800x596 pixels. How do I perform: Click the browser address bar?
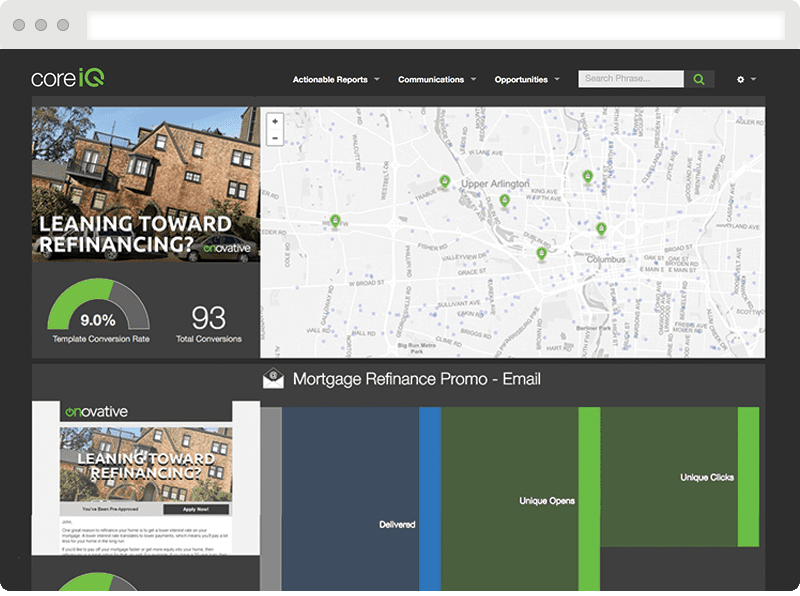436,25
